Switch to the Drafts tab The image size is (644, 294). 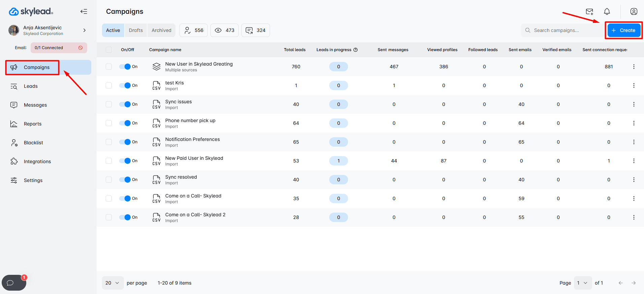pos(136,30)
